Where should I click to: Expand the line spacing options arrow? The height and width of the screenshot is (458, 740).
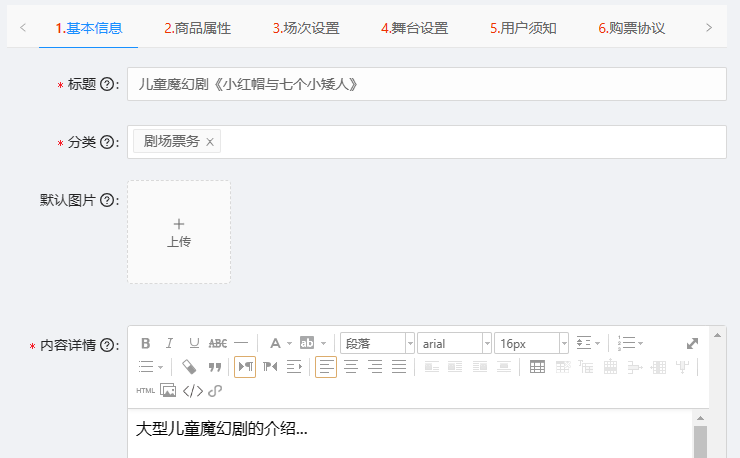[x=597, y=343]
